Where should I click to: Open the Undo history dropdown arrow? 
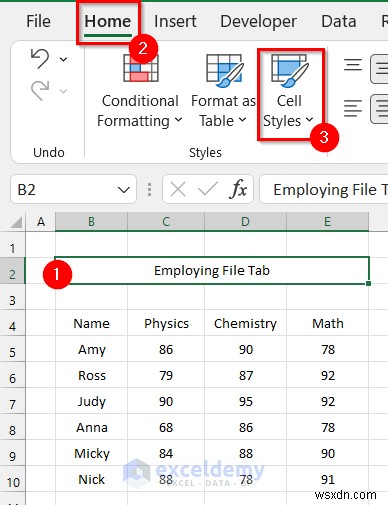tap(63, 59)
